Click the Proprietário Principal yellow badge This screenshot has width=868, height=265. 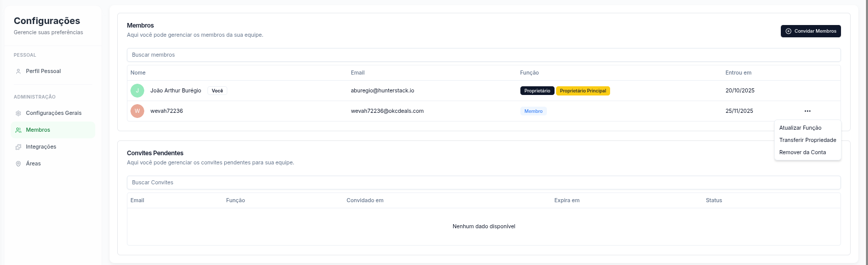pyautogui.click(x=583, y=91)
